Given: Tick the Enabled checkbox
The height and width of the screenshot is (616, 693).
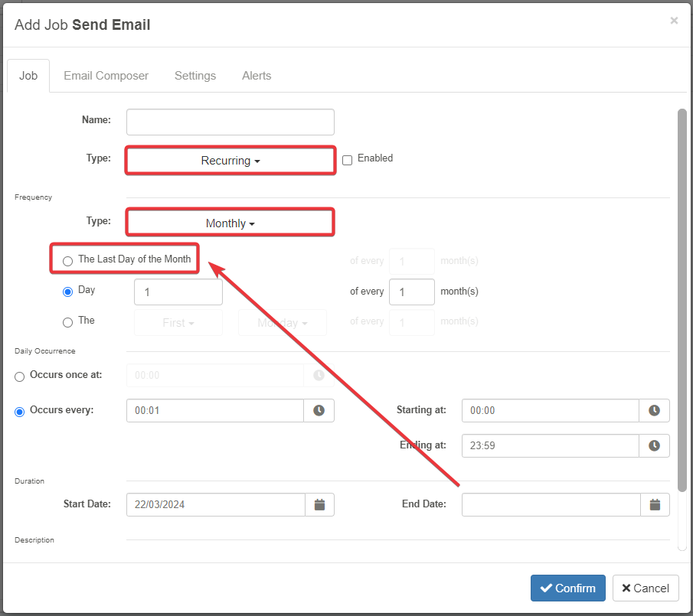Looking at the screenshot, I should (x=347, y=160).
